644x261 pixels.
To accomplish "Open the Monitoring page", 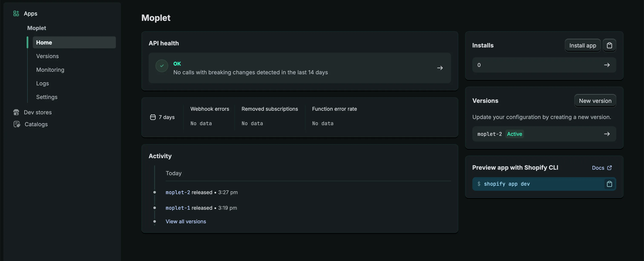I will click(x=50, y=70).
